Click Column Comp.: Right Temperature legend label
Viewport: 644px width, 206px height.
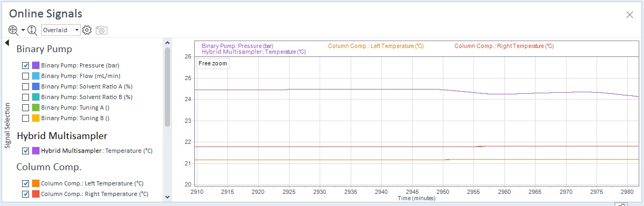(x=504, y=46)
